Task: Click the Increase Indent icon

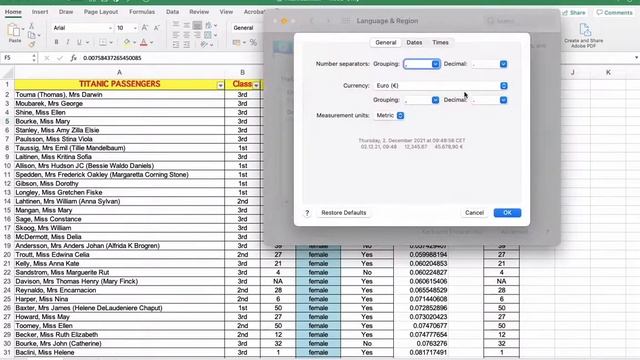Action: point(187,44)
